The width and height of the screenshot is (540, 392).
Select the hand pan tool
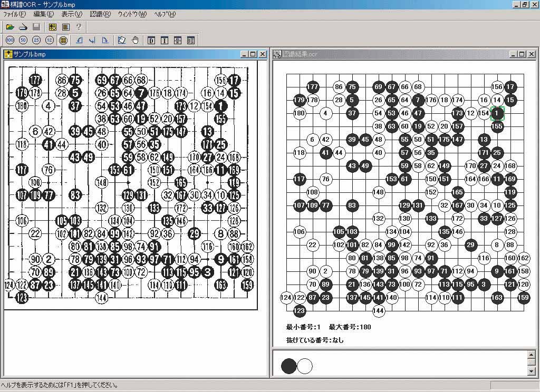[x=135, y=40]
